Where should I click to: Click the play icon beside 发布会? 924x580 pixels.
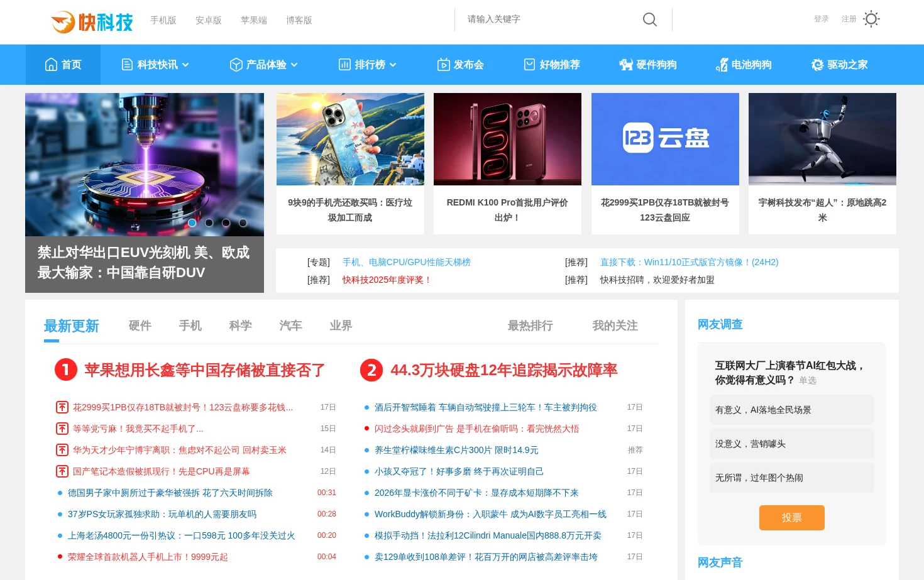pyautogui.click(x=444, y=64)
